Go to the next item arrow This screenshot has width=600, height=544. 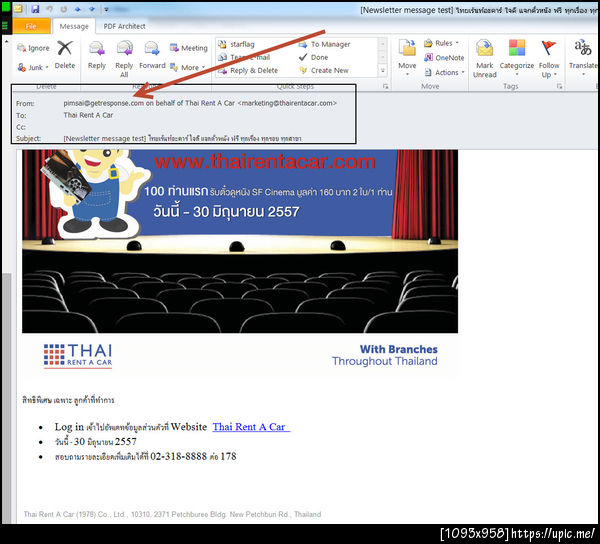pyautogui.click(x=92, y=9)
